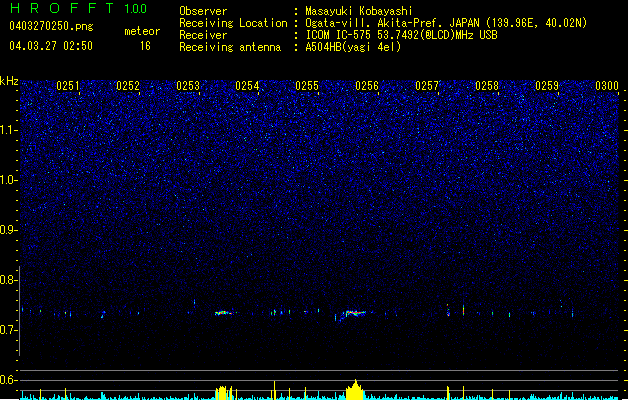
Task: Click the green 'meteor' label
Action: [142, 31]
